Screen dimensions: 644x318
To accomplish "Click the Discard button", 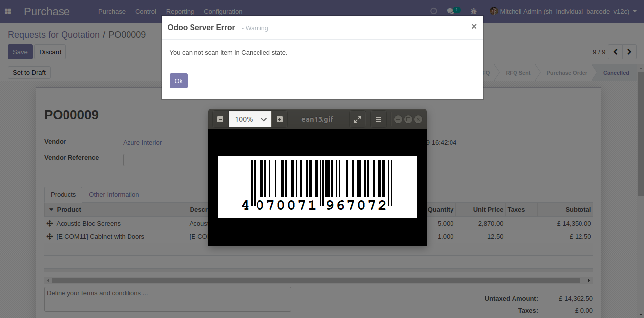I will (x=50, y=52).
